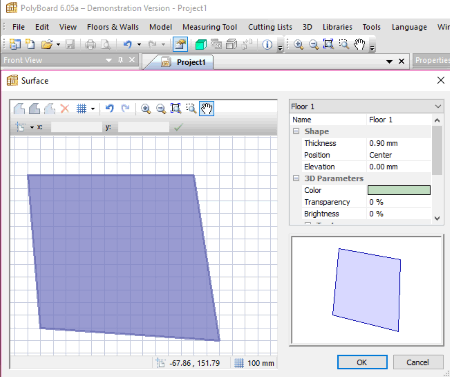The image size is (450, 377).
Task: Open the Cutting Lists menu
Action: pos(270,27)
